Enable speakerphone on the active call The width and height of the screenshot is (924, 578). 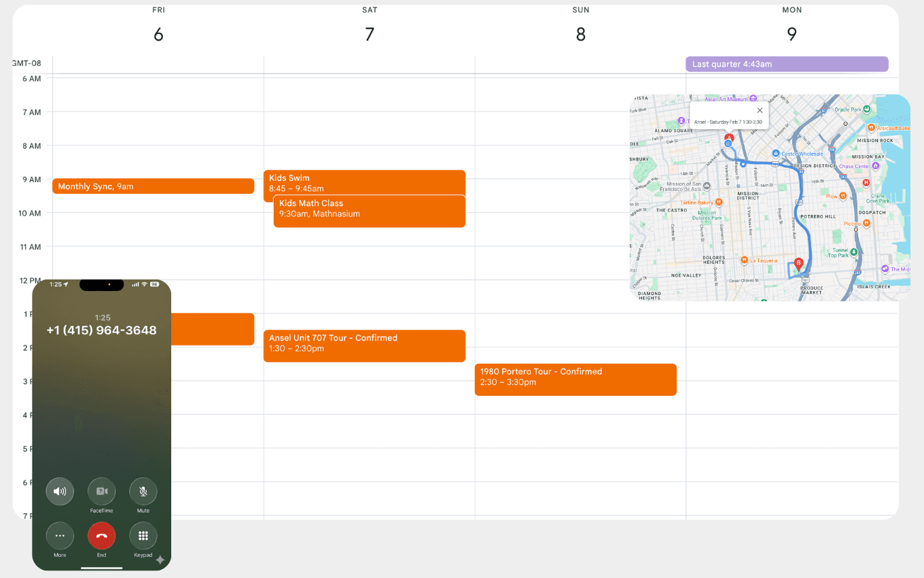click(x=59, y=491)
